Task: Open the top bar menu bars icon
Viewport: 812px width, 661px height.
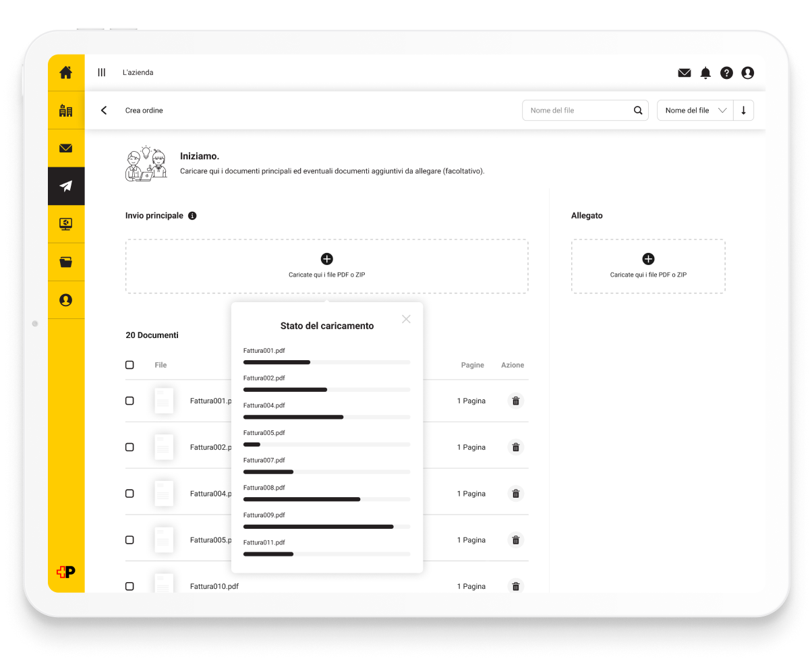Action: 101,73
